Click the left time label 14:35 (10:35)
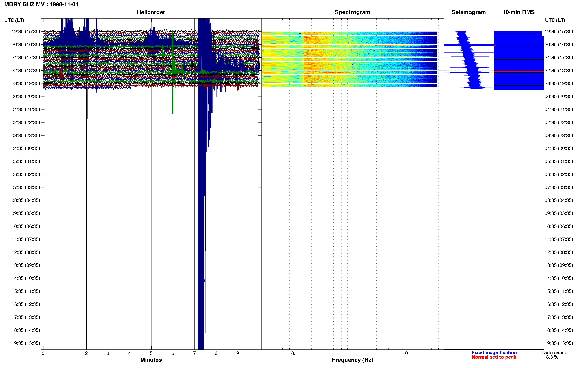 tap(26, 278)
